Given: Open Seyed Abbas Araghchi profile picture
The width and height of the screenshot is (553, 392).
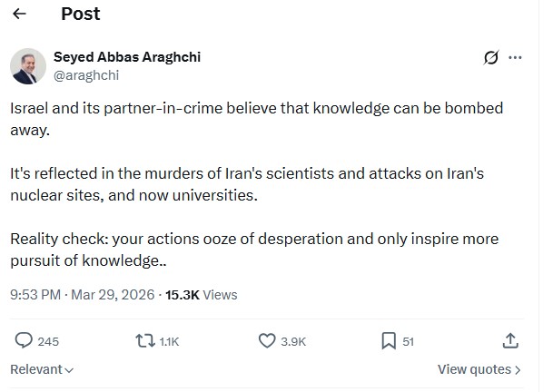Looking at the screenshot, I should pyautogui.click(x=29, y=66).
